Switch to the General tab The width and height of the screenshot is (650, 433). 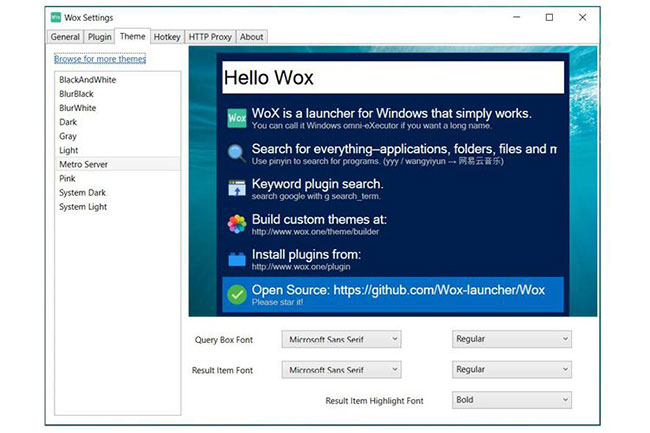(x=65, y=37)
